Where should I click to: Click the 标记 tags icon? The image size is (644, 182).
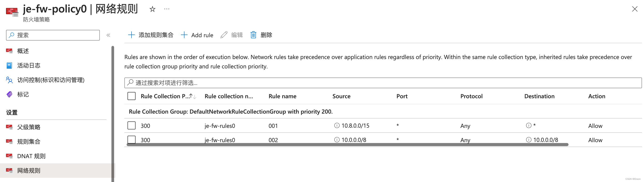pyautogui.click(x=9, y=94)
